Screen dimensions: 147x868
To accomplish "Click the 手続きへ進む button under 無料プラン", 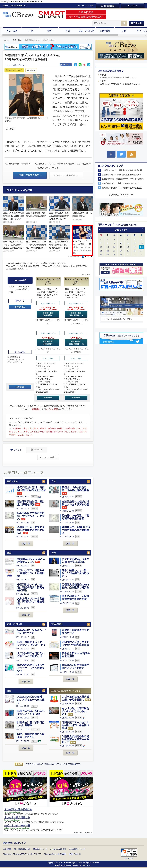I will point(20,307).
